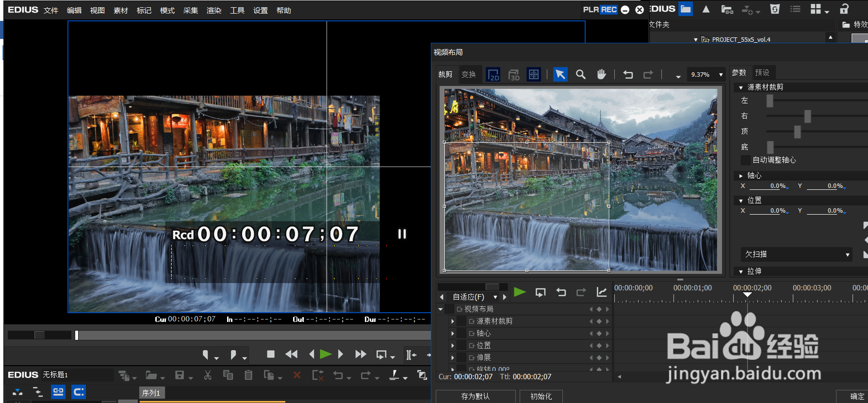The height and width of the screenshot is (403, 868).
Task: Adjust the 顶 crop slider handle
Action: [797, 132]
